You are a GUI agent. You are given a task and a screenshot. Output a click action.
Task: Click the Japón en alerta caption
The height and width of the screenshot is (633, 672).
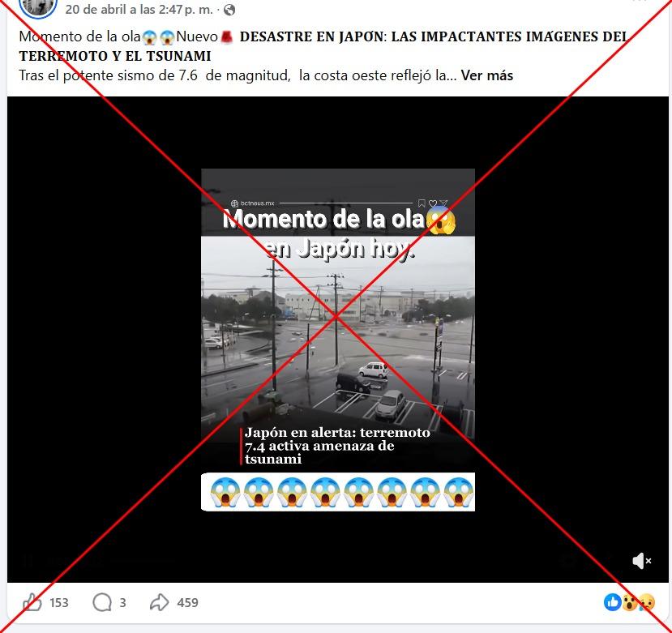coord(337,446)
